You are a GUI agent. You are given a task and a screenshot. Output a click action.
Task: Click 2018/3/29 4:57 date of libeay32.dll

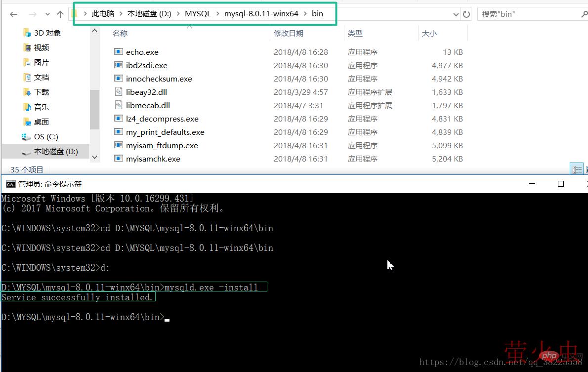301,92
